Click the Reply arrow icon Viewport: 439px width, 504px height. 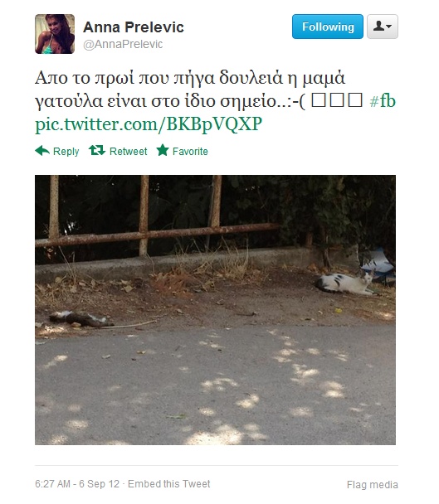point(42,150)
